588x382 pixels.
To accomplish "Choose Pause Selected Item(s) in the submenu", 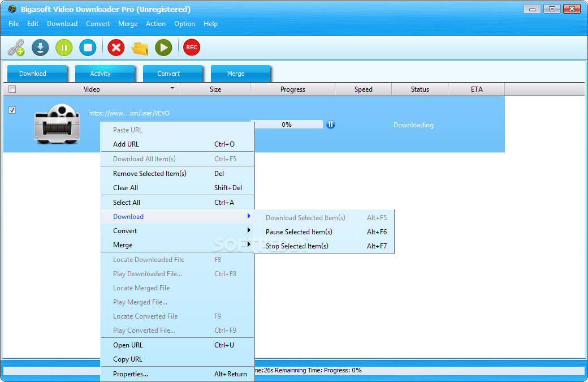I will [x=324, y=232].
